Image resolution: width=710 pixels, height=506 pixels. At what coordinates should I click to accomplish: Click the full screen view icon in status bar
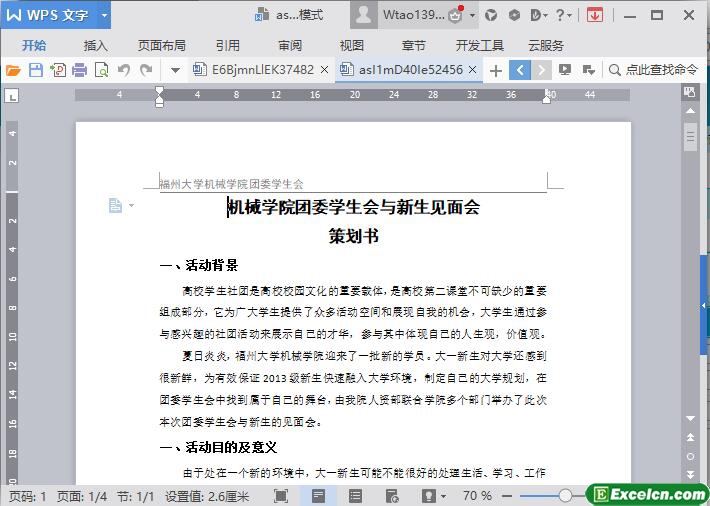pos(281,496)
